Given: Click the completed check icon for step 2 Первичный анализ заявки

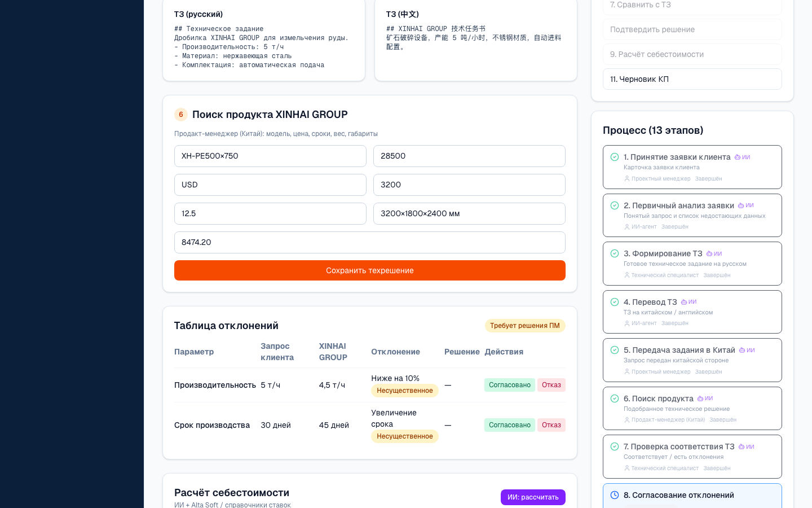Looking at the screenshot, I should 615,205.
